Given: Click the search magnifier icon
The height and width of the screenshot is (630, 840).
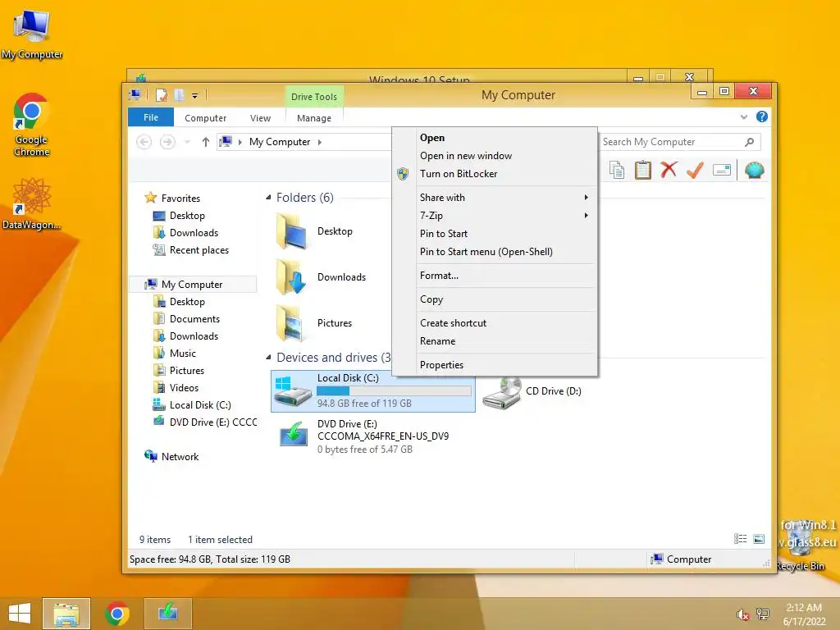Looking at the screenshot, I should (750, 142).
